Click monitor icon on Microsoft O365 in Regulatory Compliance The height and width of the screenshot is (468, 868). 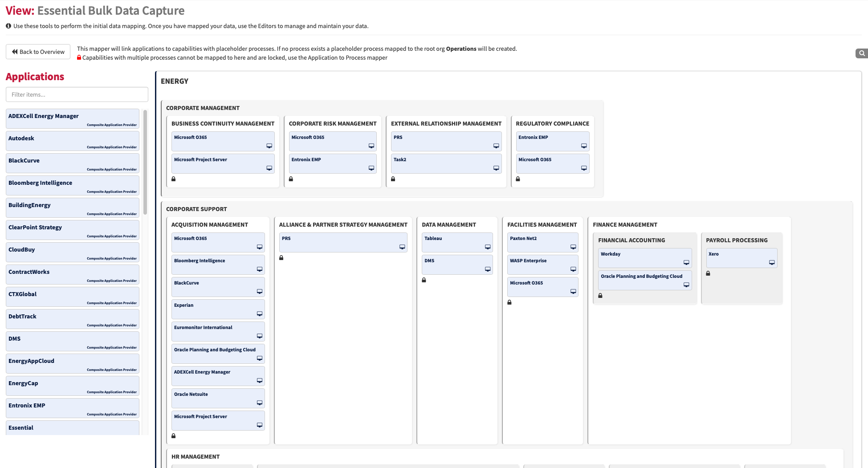point(584,168)
